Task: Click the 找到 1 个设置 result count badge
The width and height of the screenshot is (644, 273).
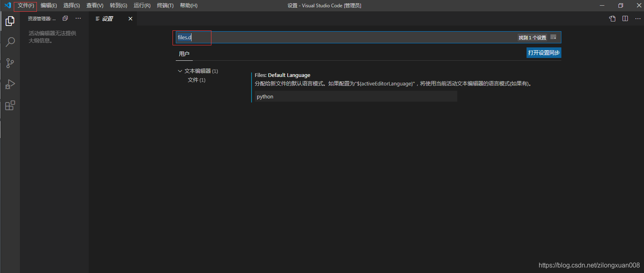Action: 532,37
